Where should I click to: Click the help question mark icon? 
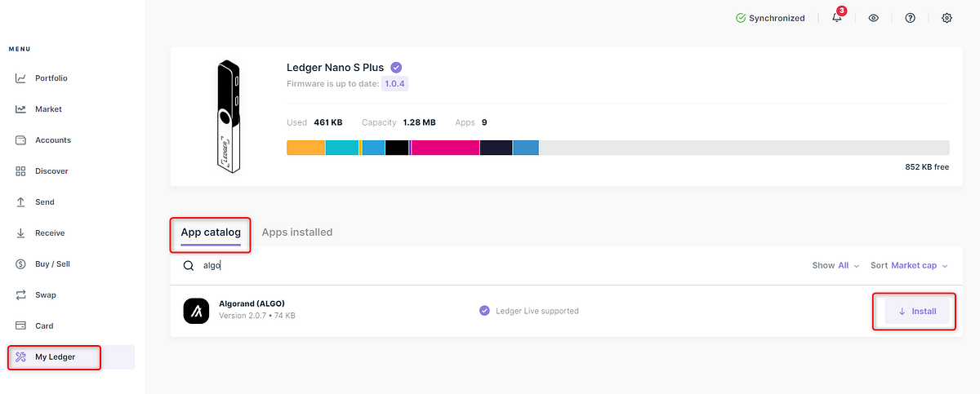tap(911, 18)
